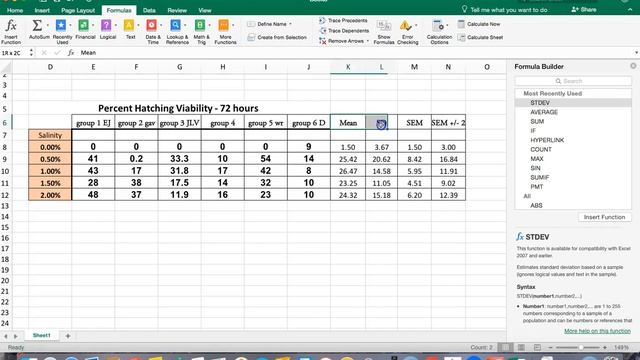The image size is (640, 360).
Task: Select PMT in function list
Action: [537, 187]
